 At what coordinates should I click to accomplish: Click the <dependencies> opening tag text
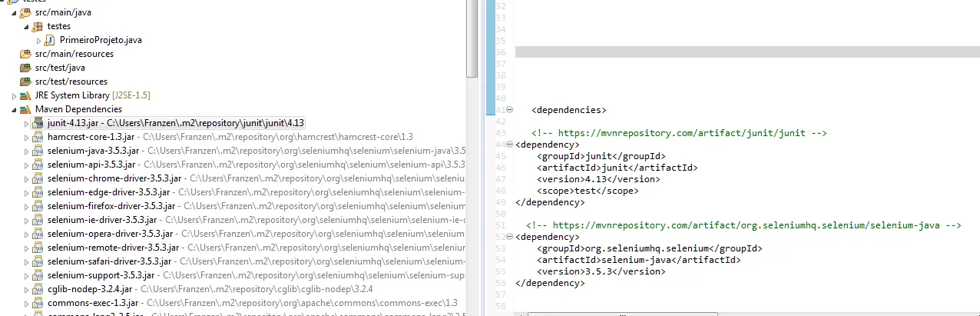[x=569, y=110]
